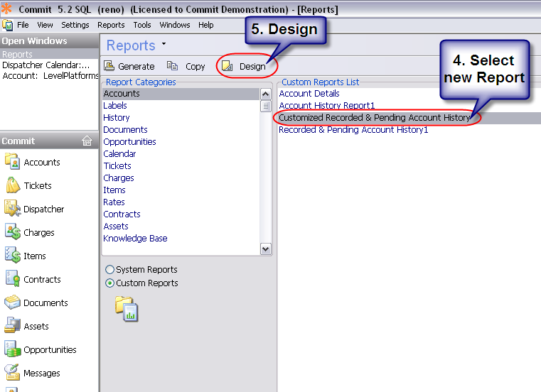541x392 pixels.
Task: Select the Custom Reports radio button
Action: (109, 283)
